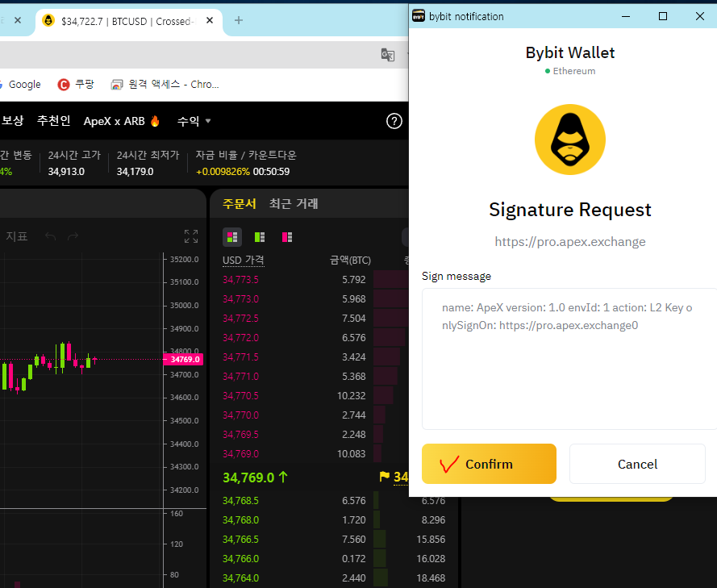
Task: Click the 34,769.5 ask price
Action: pos(240,435)
